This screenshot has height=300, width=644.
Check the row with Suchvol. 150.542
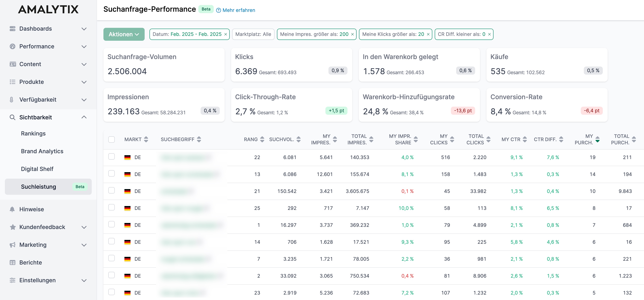[112, 191]
